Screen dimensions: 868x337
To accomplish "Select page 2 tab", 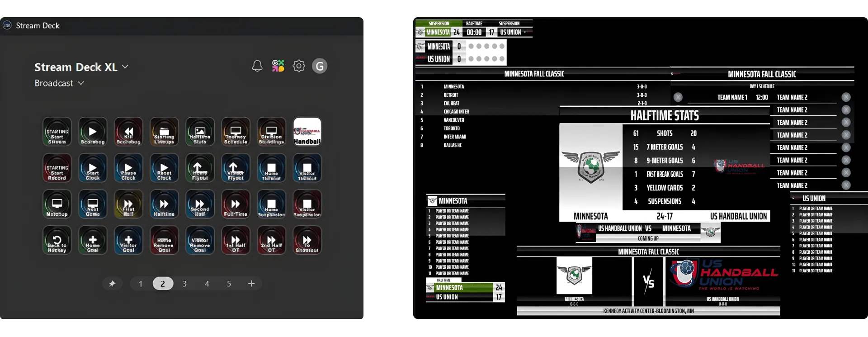I will 163,284.
